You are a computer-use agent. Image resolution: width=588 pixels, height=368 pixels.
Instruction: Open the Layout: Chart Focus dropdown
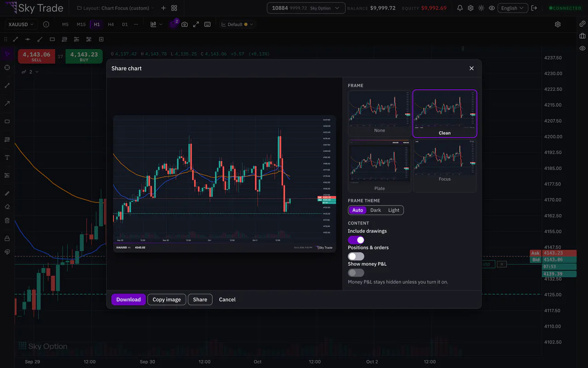(x=115, y=8)
